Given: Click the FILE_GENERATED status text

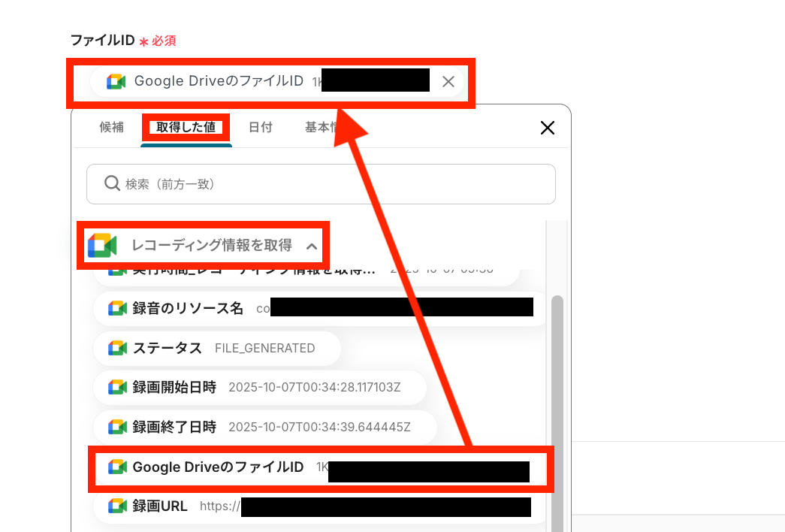Looking at the screenshot, I should click(x=265, y=348).
